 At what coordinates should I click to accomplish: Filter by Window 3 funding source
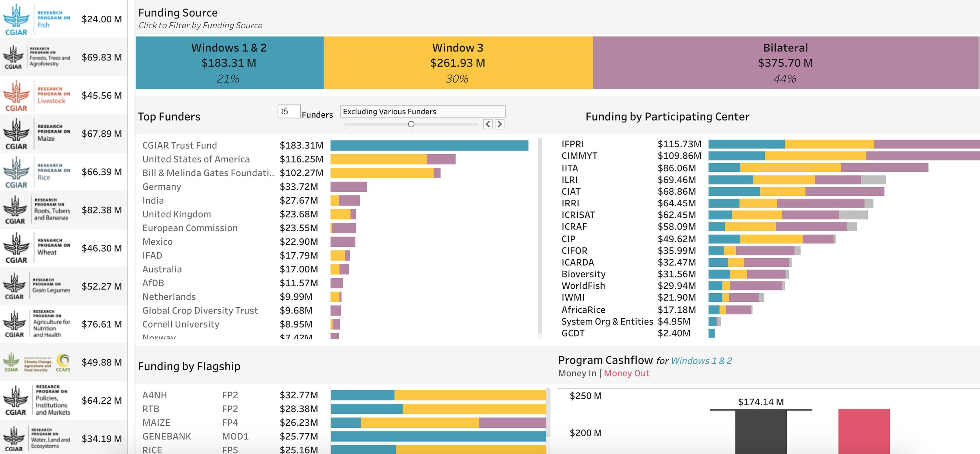[x=458, y=63]
